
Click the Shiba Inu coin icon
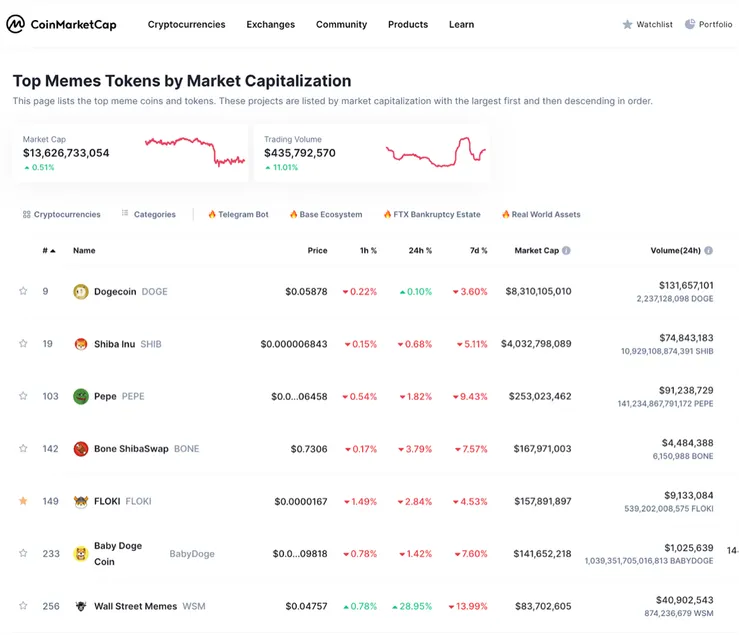click(x=81, y=344)
